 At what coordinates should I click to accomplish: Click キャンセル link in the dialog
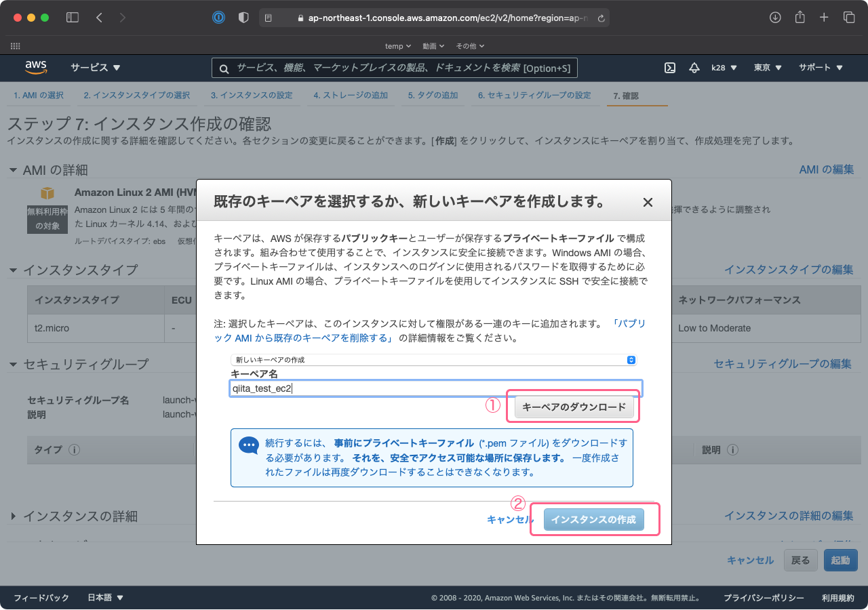click(511, 520)
